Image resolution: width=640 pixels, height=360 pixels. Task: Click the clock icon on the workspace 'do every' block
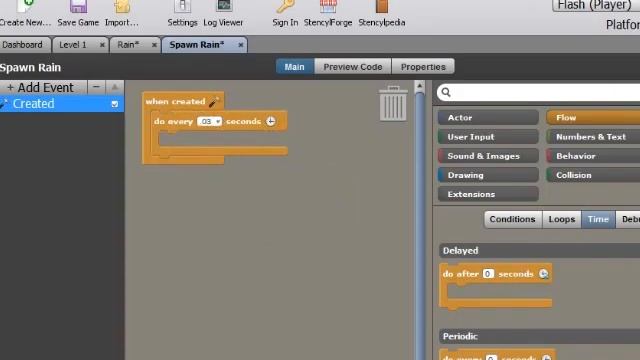(x=271, y=121)
